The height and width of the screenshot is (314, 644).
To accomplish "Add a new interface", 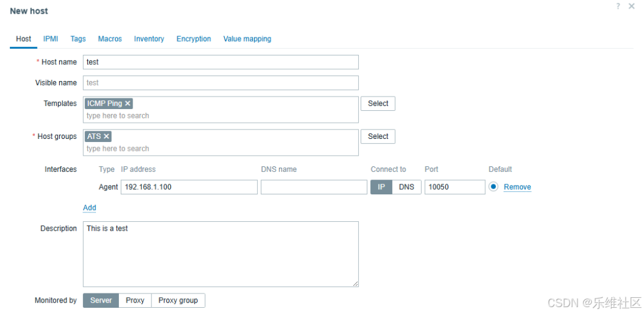I will [x=90, y=207].
